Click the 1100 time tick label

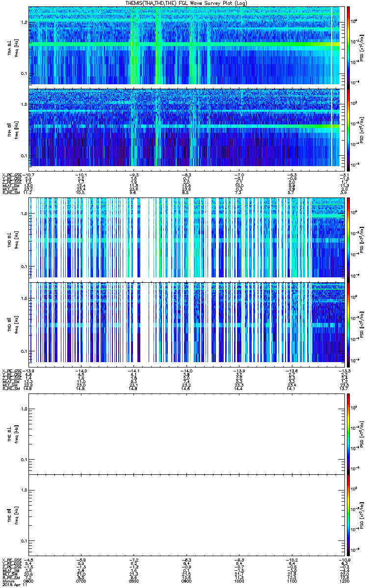(291, 580)
